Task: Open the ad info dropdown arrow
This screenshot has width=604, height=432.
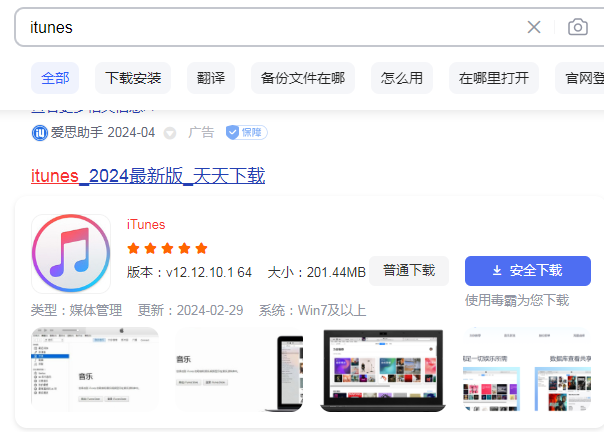Action: coord(170,133)
